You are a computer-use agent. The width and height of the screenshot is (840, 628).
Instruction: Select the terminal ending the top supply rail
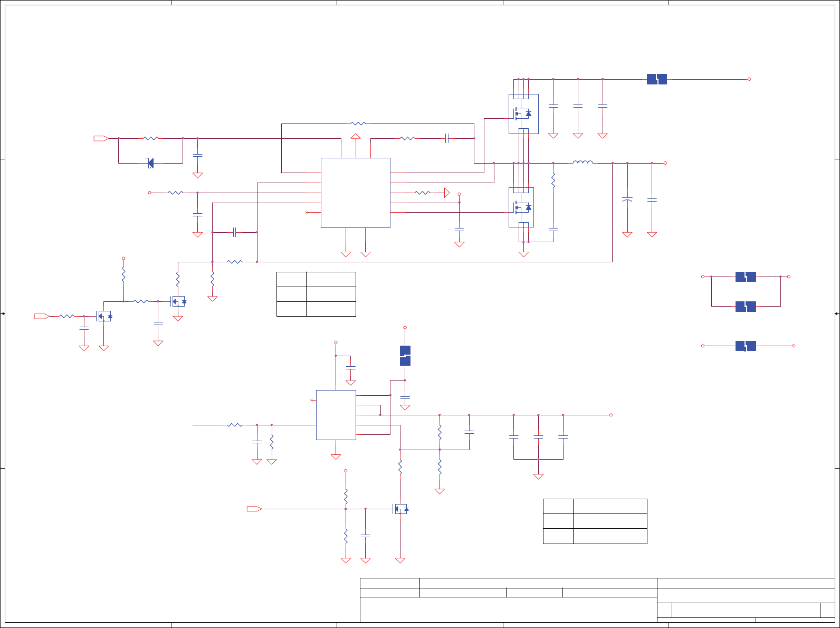749,79
